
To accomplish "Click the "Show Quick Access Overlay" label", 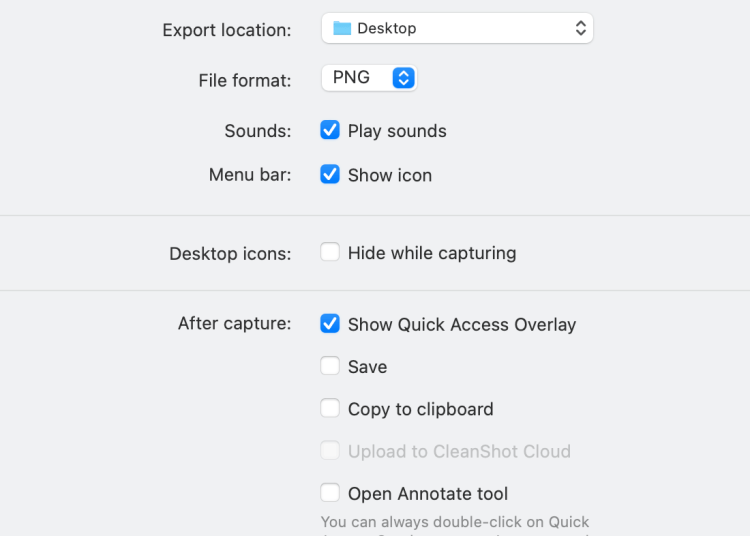I will pyautogui.click(x=462, y=325).
